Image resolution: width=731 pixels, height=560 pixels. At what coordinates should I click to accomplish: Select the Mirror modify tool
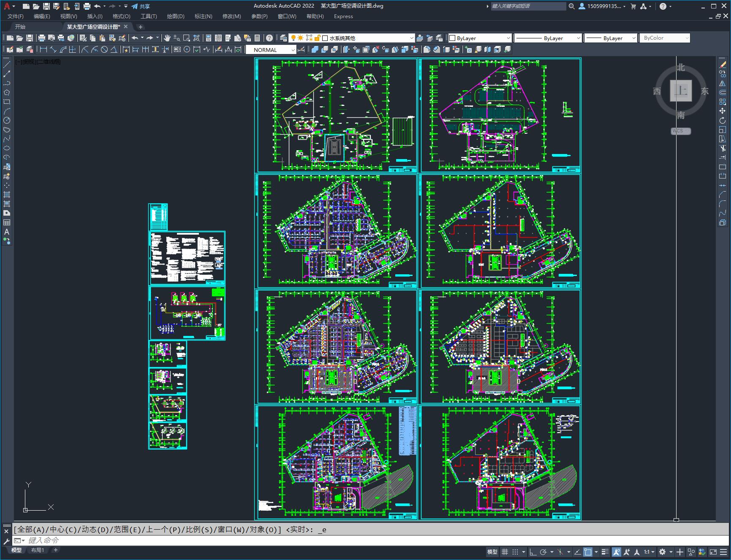point(723,83)
